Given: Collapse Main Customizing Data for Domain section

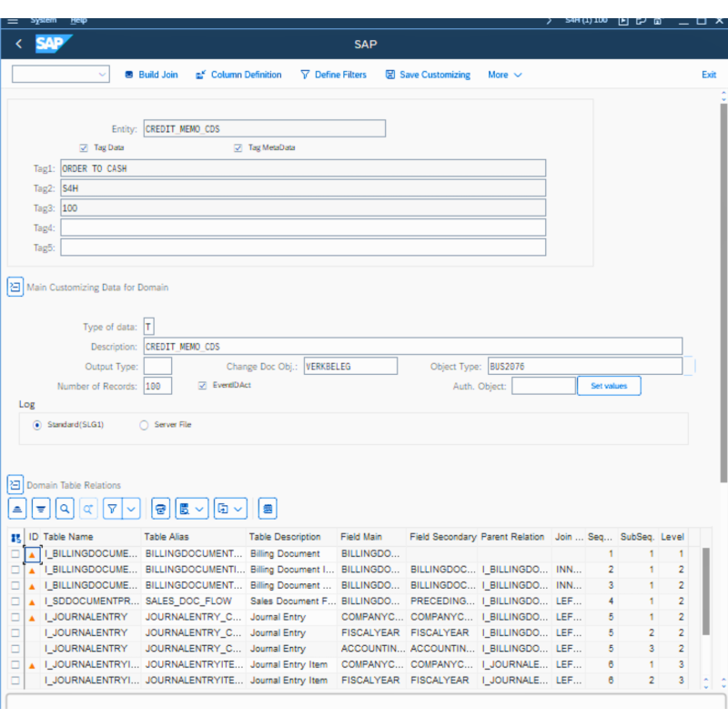Looking at the screenshot, I should point(15,287).
